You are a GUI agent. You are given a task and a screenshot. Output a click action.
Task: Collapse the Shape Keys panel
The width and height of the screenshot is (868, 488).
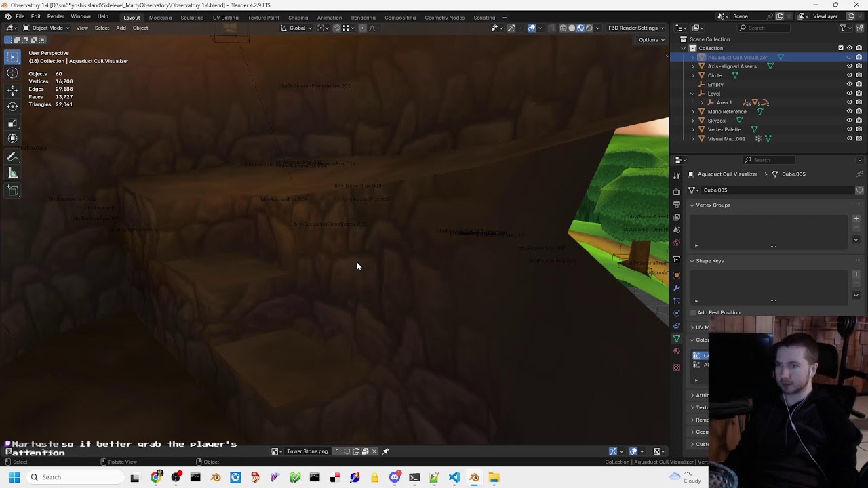[692, 261]
